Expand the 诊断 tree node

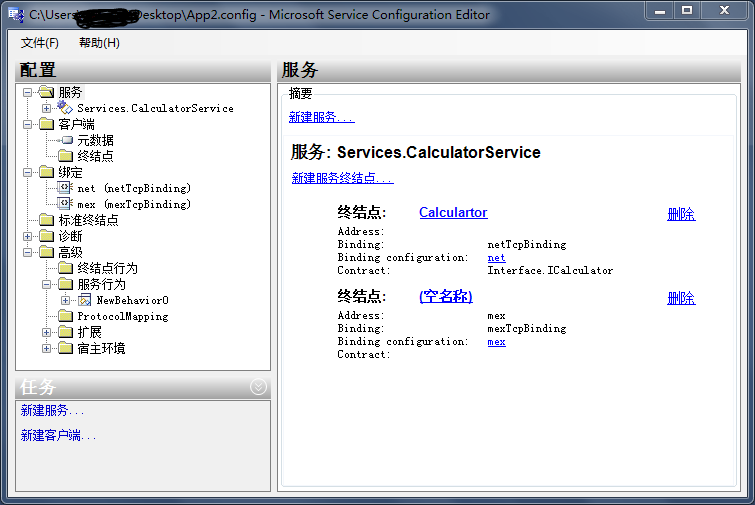(x=27, y=236)
